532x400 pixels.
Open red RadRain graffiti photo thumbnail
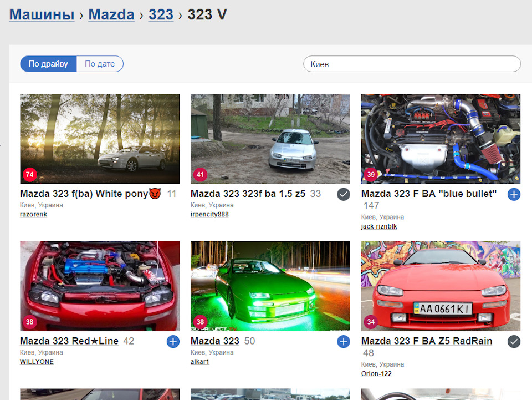[x=441, y=286]
